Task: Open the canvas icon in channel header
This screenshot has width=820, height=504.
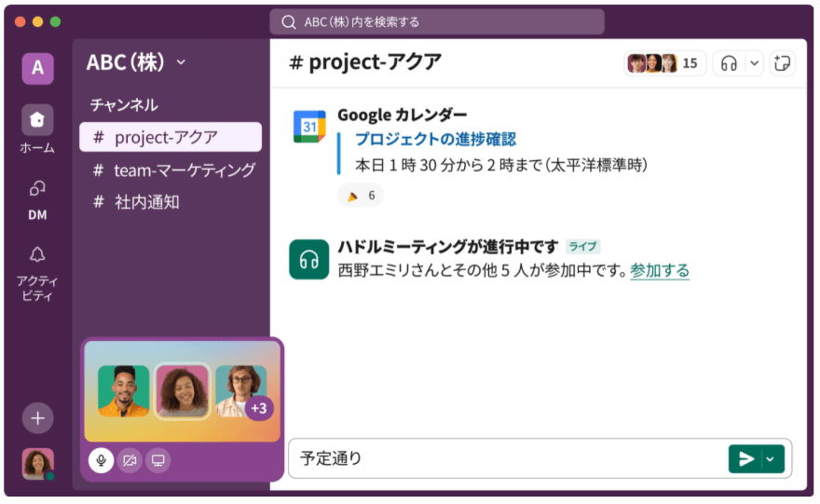Action: (x=783, y=63)
